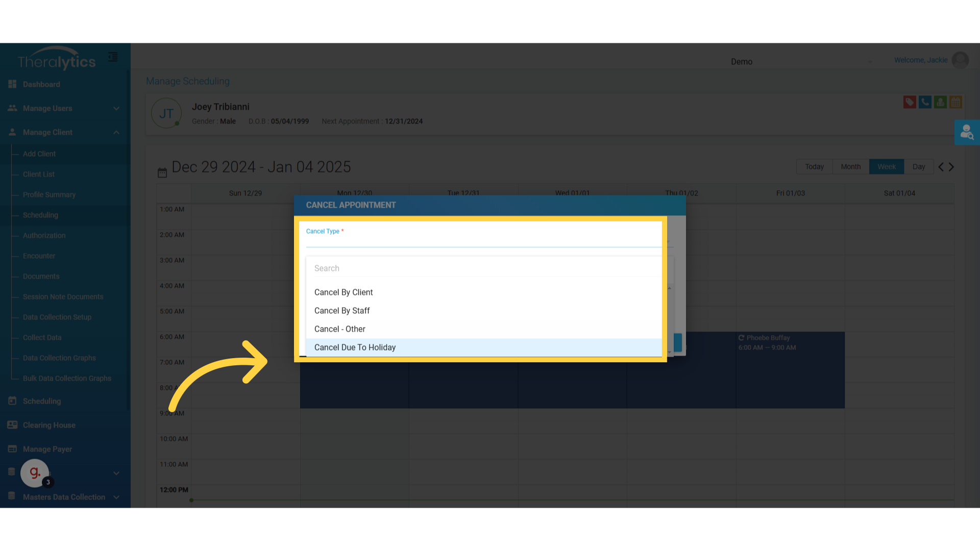980x551 pixels.
Task: Click the green doctor icon
Action: click(940, 102)
